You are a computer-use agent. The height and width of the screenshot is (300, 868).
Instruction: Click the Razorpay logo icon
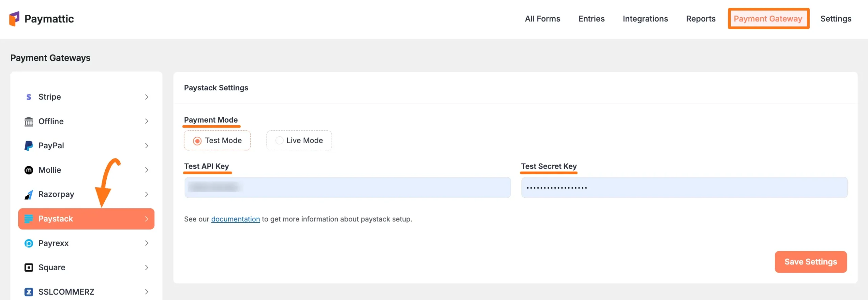pyautogui.click(x=29, y=195)
